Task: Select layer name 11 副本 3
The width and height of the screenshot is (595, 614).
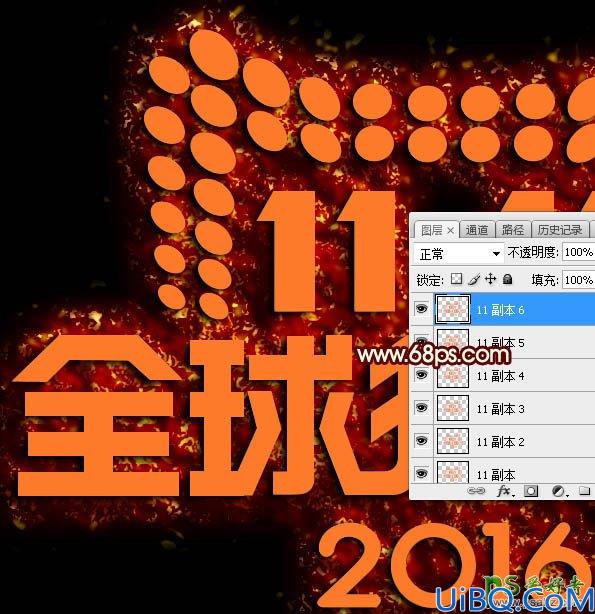Action: (500, 409)
